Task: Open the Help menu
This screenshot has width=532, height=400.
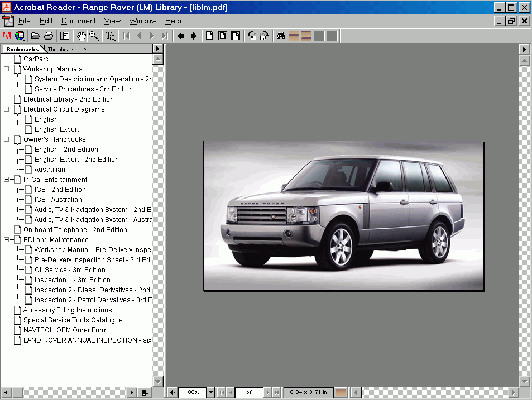Action: click(x=173, y=21)
